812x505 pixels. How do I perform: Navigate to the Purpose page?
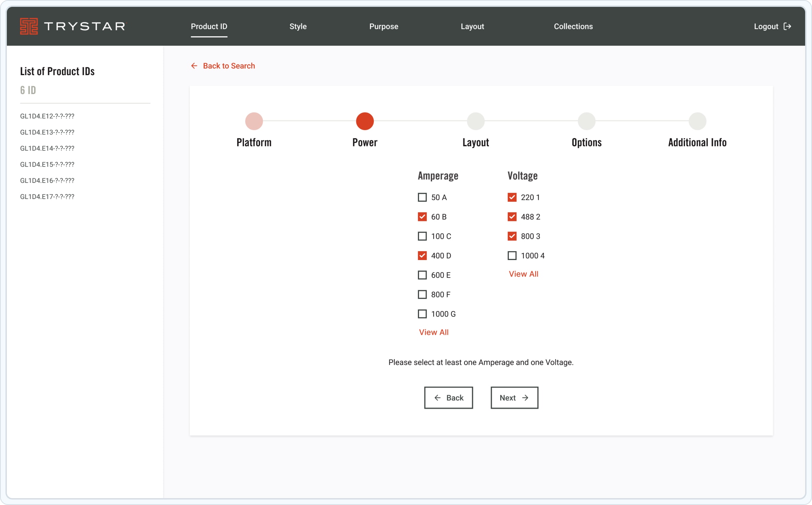(383, 26)
